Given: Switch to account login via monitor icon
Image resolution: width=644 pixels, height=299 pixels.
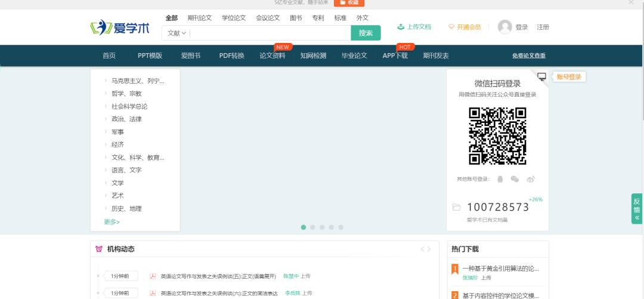Looking at the screenshot, I should [542, 76].
